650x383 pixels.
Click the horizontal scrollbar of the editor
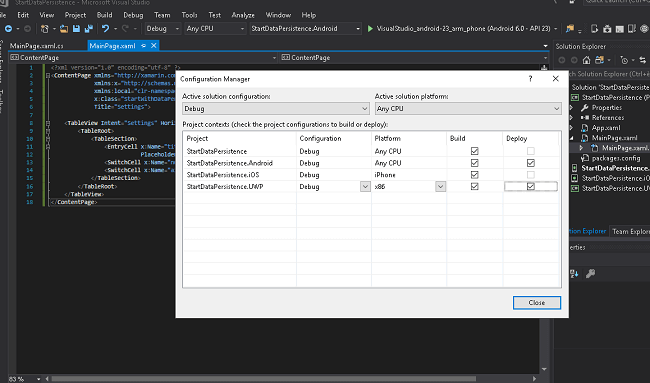pos(263,379)
